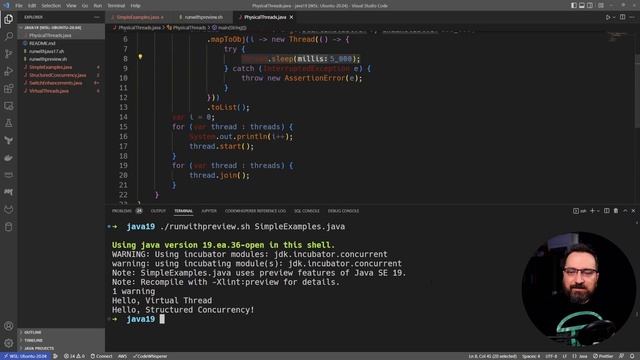Click the lightbulb code action icon
The height and width of the screenshot is (360, 640).
(140, 57)
